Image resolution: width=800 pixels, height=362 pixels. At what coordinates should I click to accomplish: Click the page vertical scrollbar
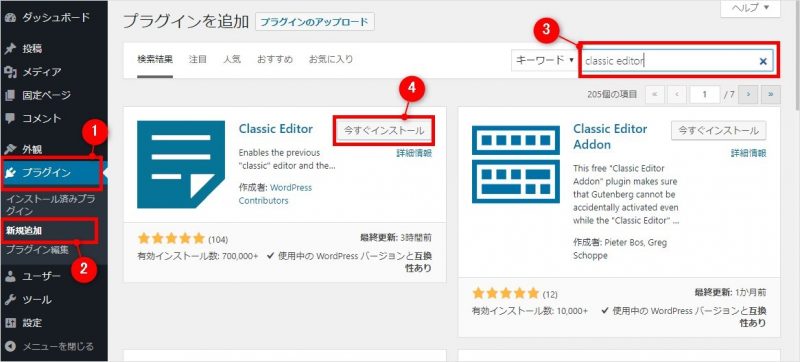(797, 181)
